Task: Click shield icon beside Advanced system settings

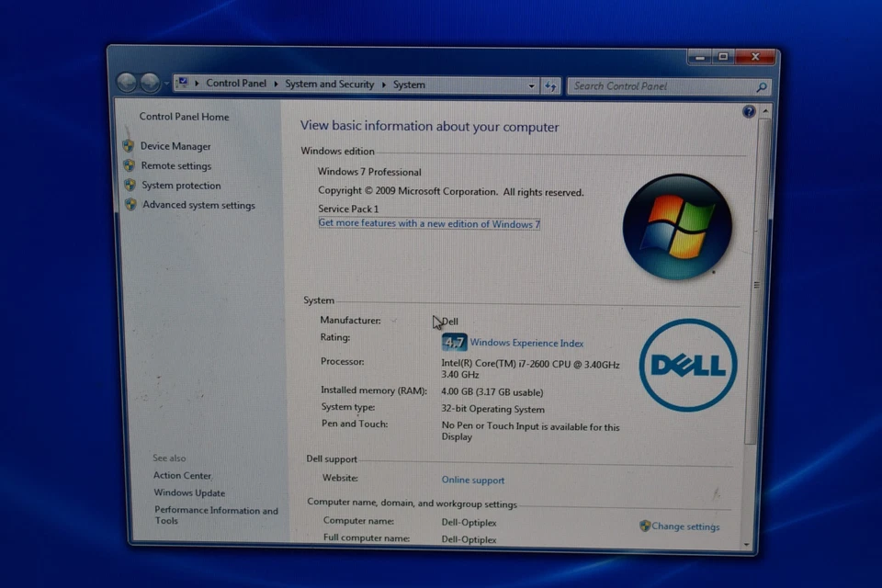Action: pyautogui.click(x=130, y=204)
